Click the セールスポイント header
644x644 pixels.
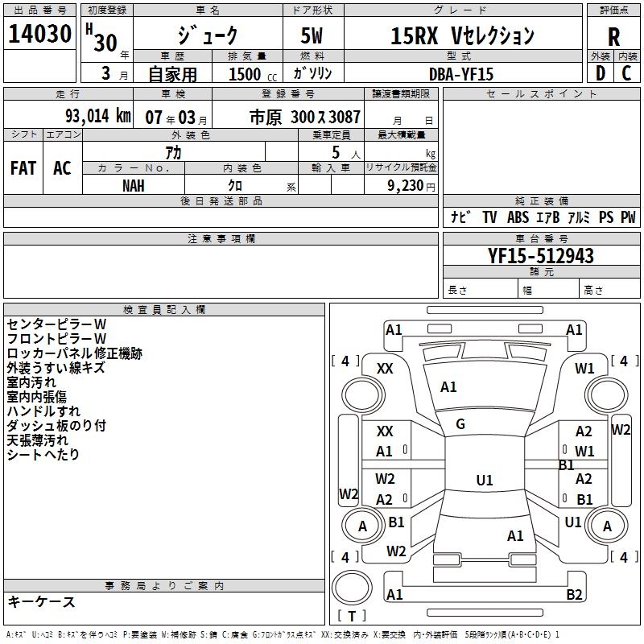541,94
